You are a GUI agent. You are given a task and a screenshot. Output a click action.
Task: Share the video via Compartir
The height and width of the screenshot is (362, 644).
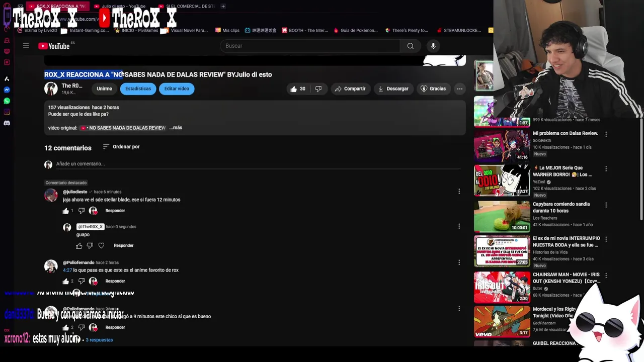pos(350,88)
